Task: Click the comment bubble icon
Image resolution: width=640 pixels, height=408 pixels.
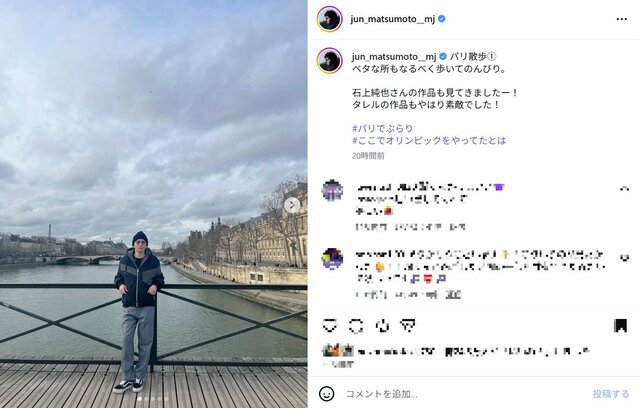Action: point(356,326)
